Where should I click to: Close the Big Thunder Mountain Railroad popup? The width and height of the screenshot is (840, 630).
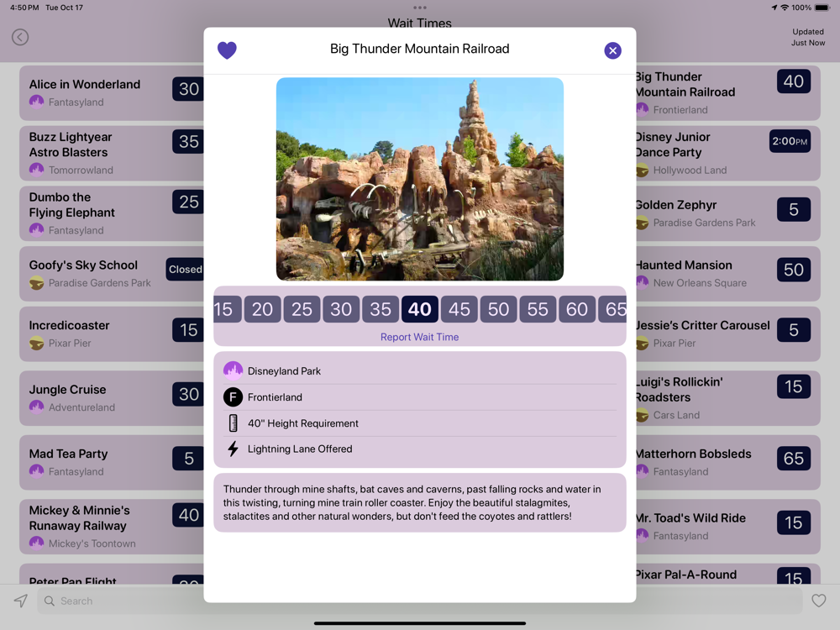612,50
